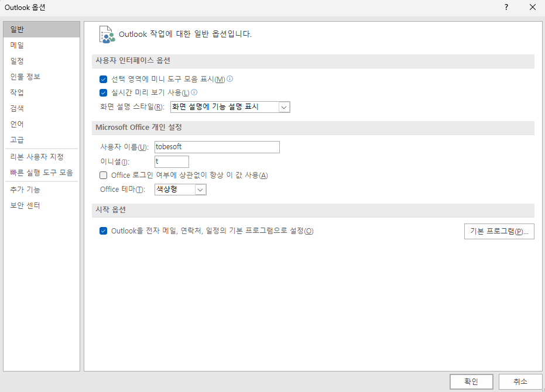Click the info icon beside 실시간 미리 보기 사용
The width and height of the screenshot is (545, 392).
pos(194,92)
